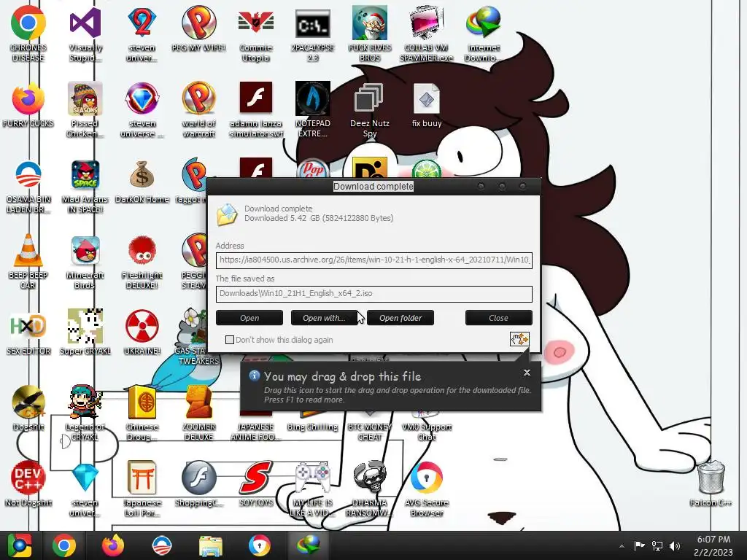Select the Visual Studio desktop icon
This screenshot has width=747, height=560.
(85, 34)
